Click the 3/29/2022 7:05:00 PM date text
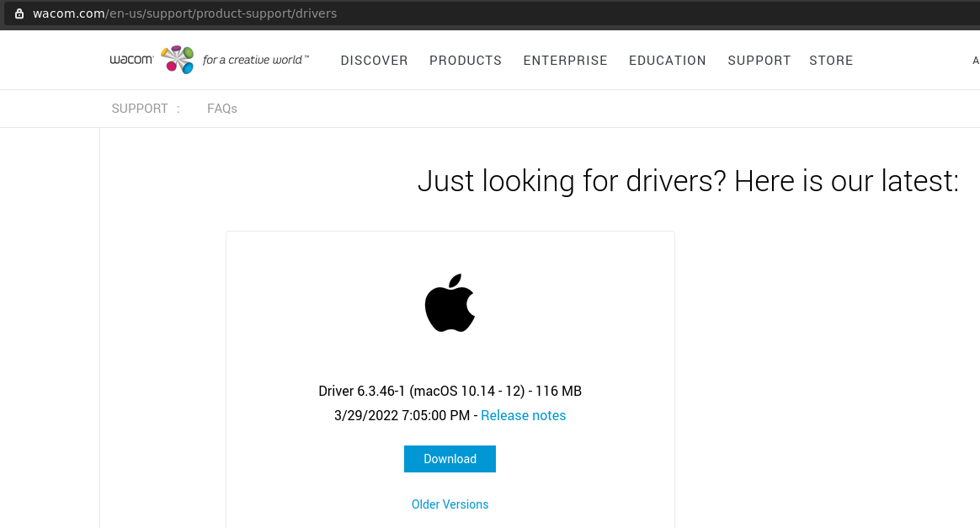Screen dimensions: 980x528 (402, 415)
